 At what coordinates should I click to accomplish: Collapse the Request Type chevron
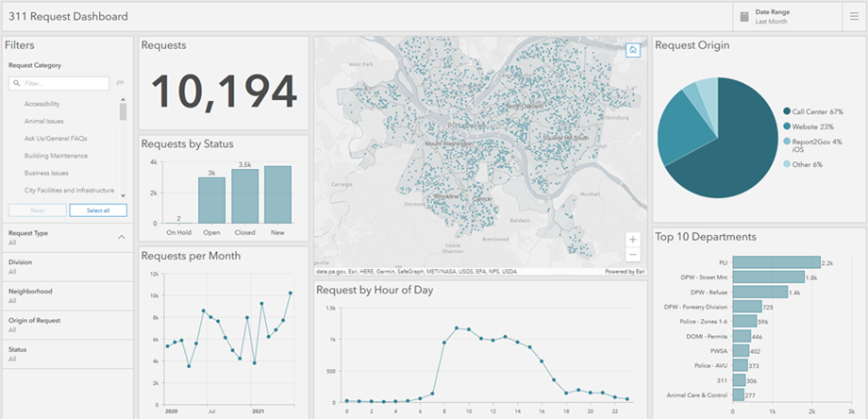pos(121,236)
